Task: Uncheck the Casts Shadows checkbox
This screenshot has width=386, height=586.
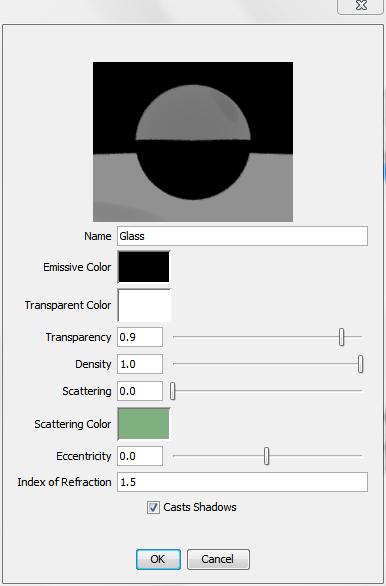Action: click(x=153, y=508)
